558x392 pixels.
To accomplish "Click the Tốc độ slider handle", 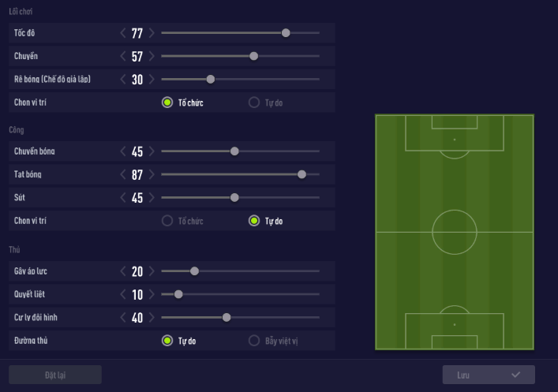I will pyautogui.click(x=286, y=33).
